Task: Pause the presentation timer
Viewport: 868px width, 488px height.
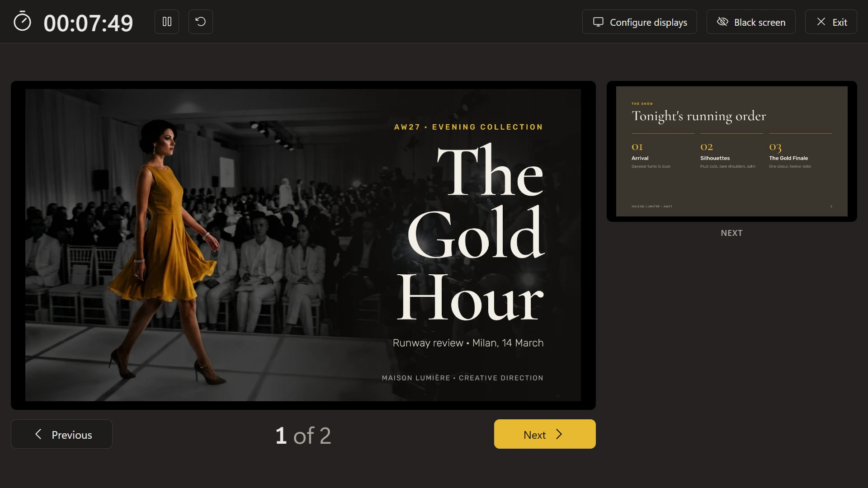Action: click(x=167, y=22)
